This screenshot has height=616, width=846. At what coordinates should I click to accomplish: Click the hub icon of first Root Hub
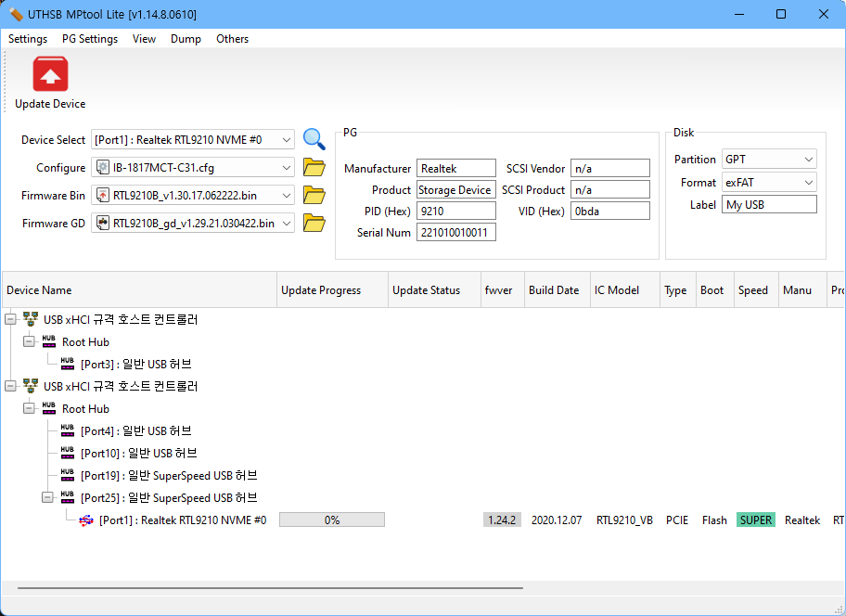pyautogui.click(x=49, y=341)
